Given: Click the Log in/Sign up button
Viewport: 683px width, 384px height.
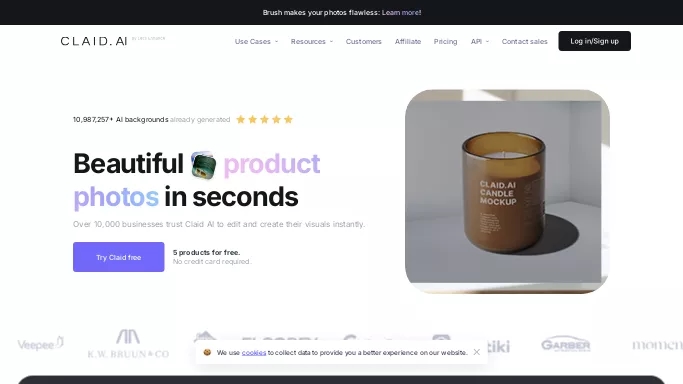Looking at the screenshot, I should pos(595,41).
